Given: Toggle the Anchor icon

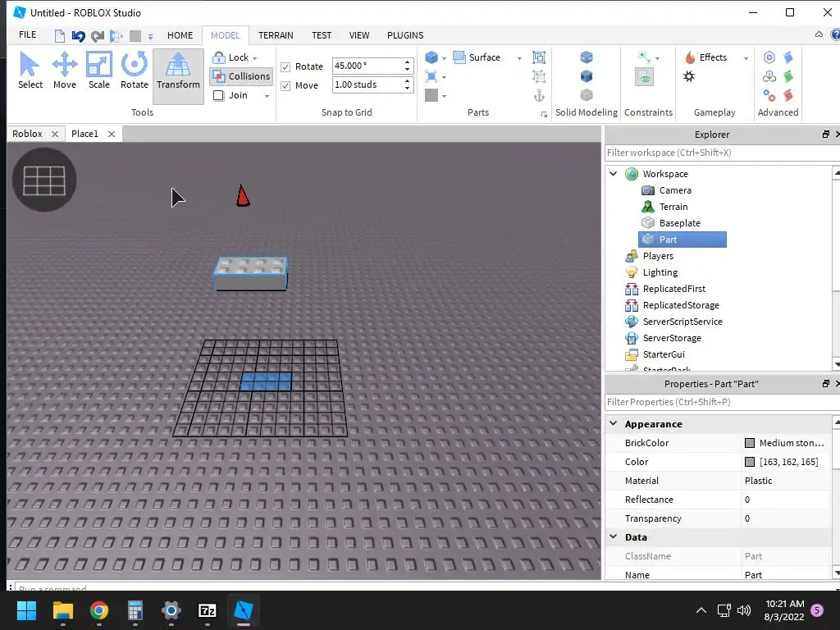Looking at the screenshot, I should click(x=539, y=95).
